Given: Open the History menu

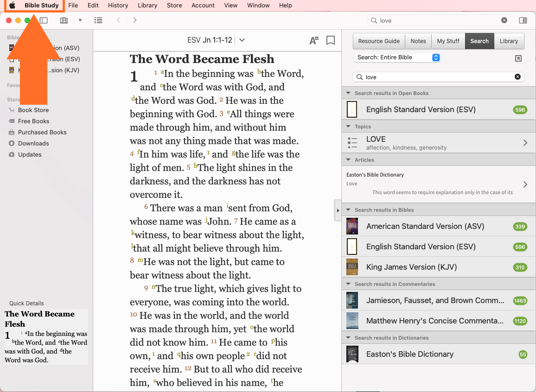Looking at the screenshot, I should pyautogui.click(x=118, y=6).
